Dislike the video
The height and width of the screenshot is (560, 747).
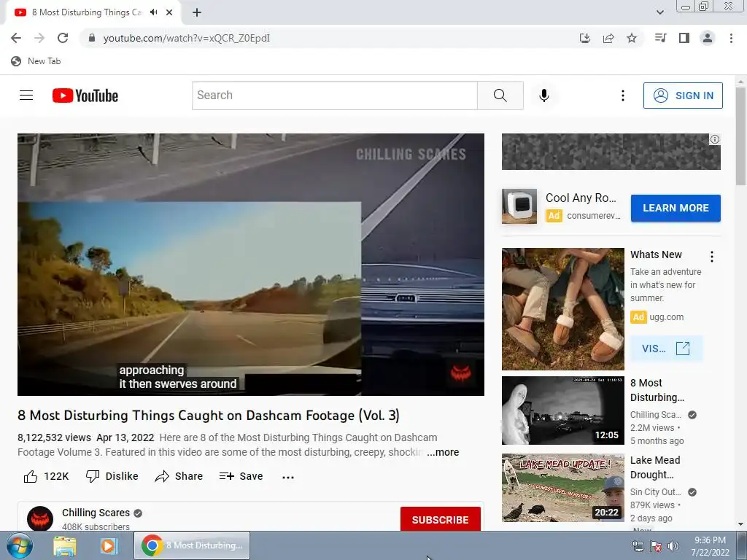point(112,476)
